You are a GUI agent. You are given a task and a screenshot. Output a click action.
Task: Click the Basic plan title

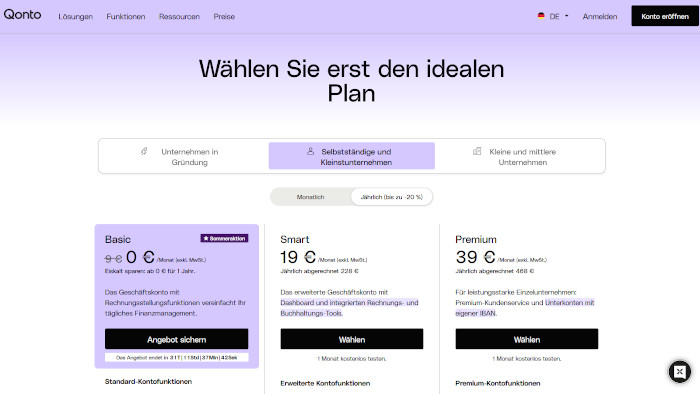coord(118,239)
